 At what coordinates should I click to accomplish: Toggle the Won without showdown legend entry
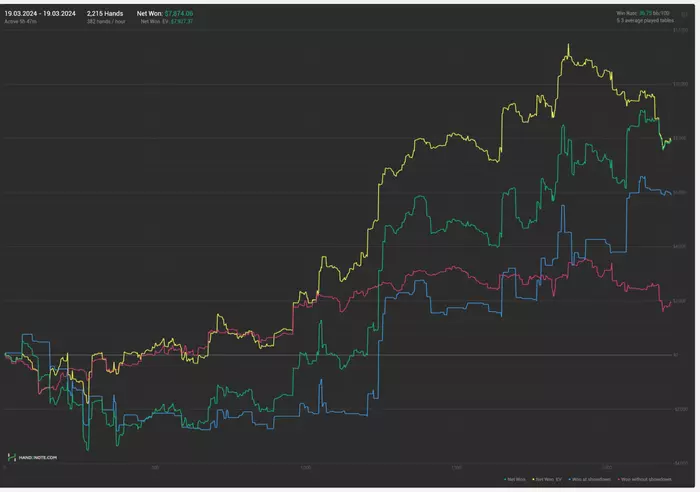point(644,479)
